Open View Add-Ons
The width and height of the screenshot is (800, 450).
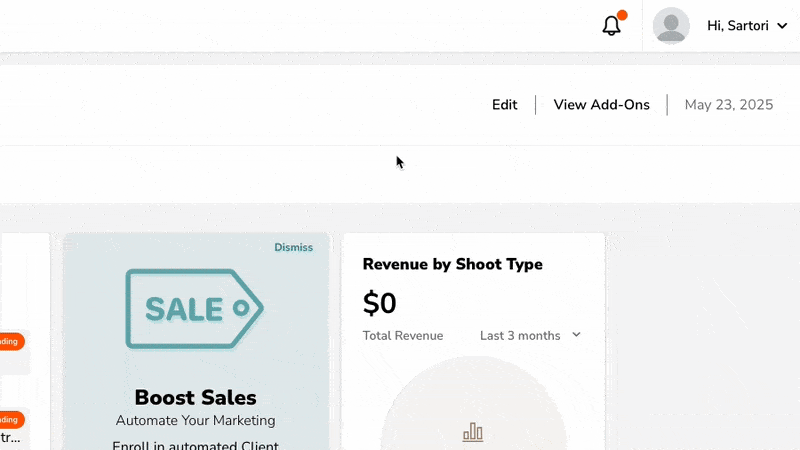(x=601, y=105)
